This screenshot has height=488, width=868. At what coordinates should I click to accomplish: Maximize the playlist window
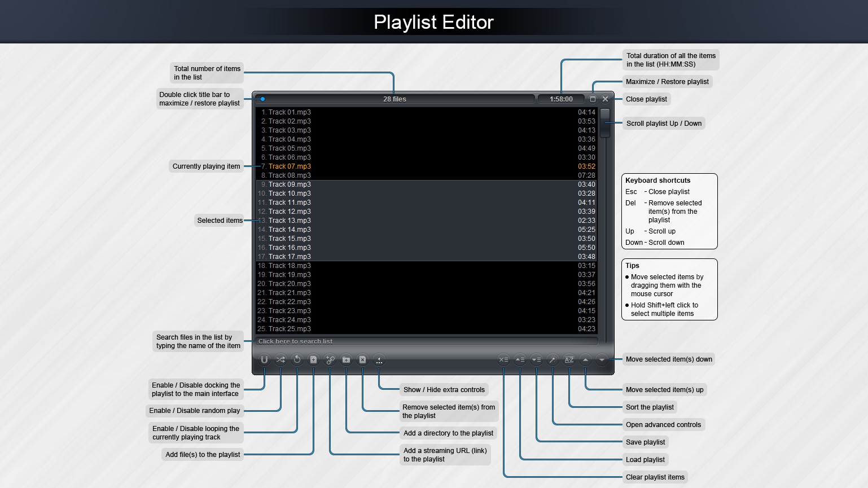click(x=593, y=98)
